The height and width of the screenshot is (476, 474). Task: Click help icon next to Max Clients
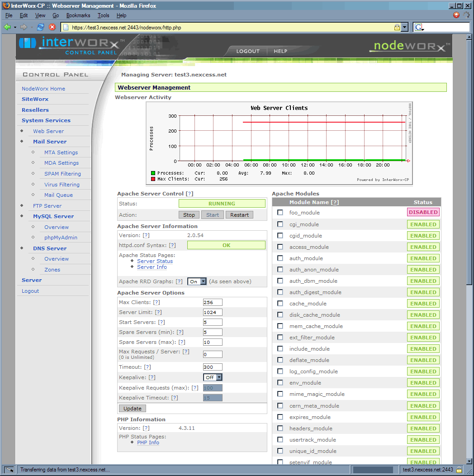pos(156,302)
